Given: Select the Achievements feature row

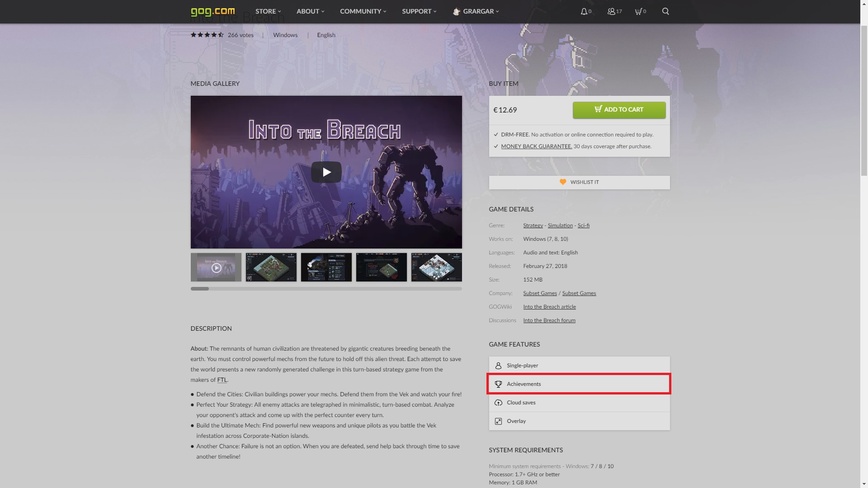Looking at the screenshot, I should pos(579,384).
